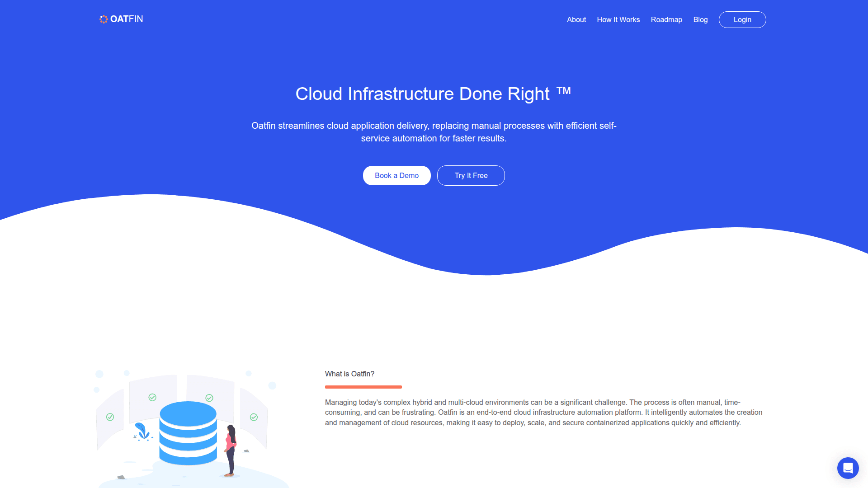The width and height of the screenshot is (868, 488).
Task: Open the chat widget bubble icon
Action: tap(848, 468)
